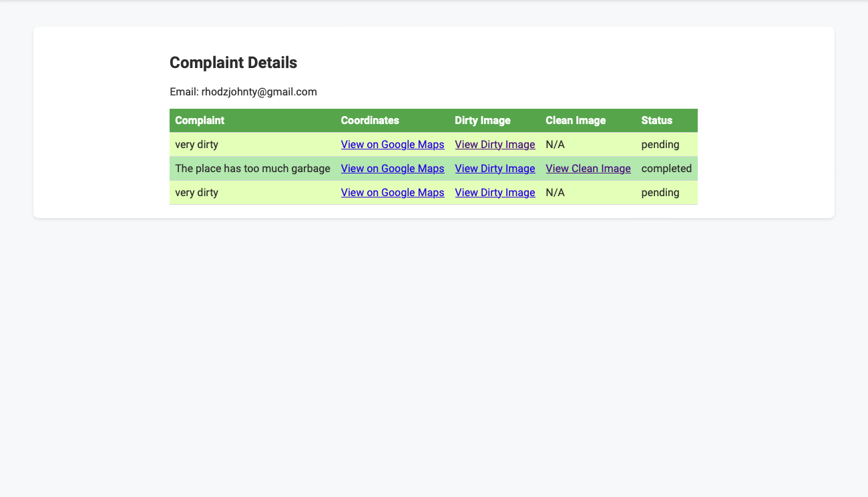Open Google Maps link for garbage complaint
The image size is (868, 497).
point(393,168)
